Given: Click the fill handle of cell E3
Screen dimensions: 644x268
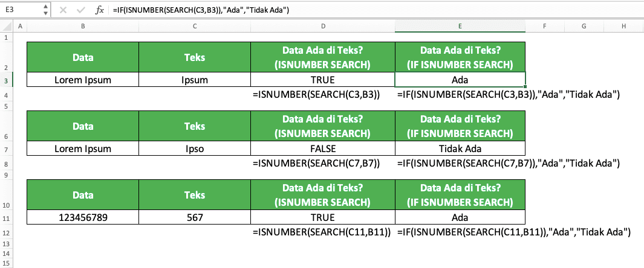Looking at the screenshot, I should point(525,87).
